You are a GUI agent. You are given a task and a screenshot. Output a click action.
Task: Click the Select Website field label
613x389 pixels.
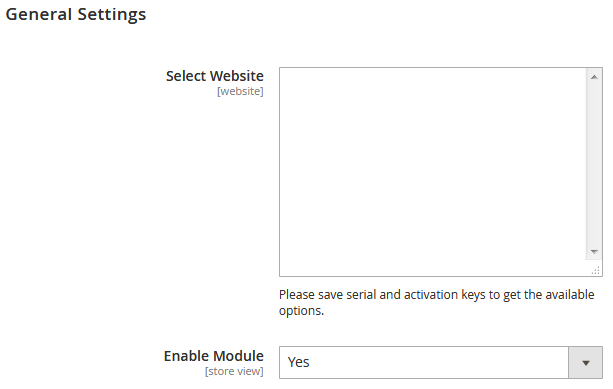(x=215, y=76)
